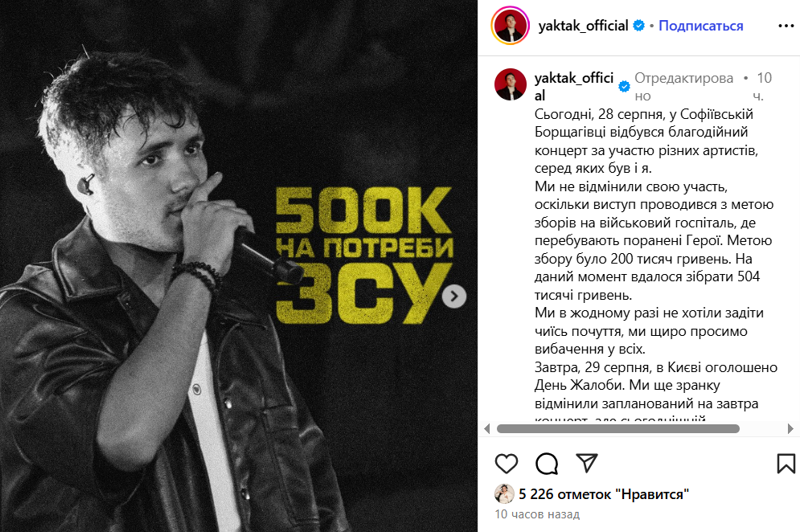The image size is (800, 532).
Task: Open comments via the speech bubble icon
Action: tap(547, 463)
